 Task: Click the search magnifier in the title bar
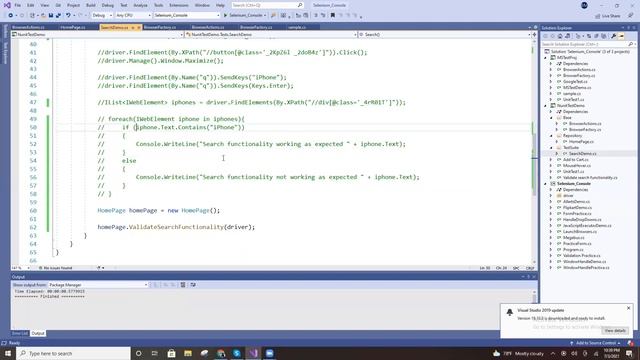pos(300,5)
